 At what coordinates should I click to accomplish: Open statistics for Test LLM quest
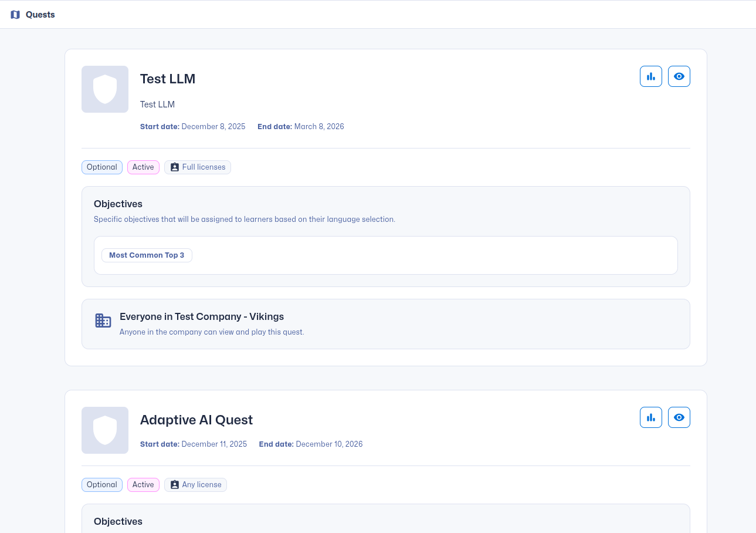click(x=650, y=76)
